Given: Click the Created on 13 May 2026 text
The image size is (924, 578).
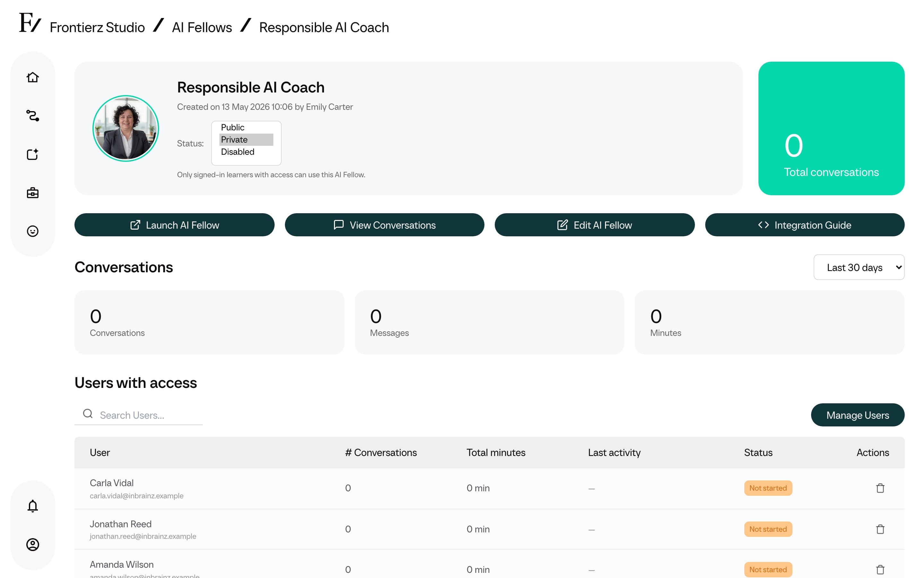Looking at the screenshot, I should click(265, 107).
